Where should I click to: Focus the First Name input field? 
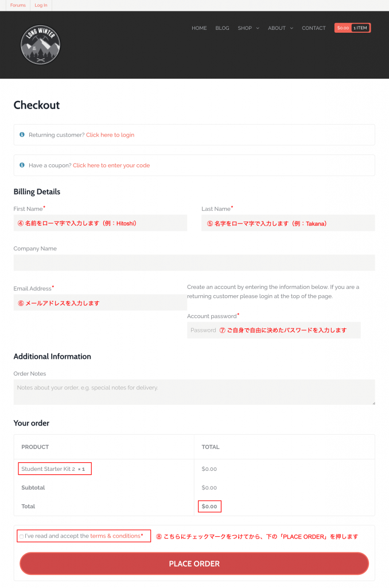coord(100,223)
